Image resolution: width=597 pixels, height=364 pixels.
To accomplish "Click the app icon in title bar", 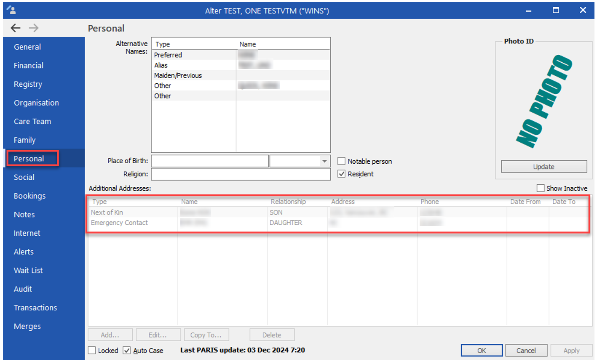I will click(11, 10).
